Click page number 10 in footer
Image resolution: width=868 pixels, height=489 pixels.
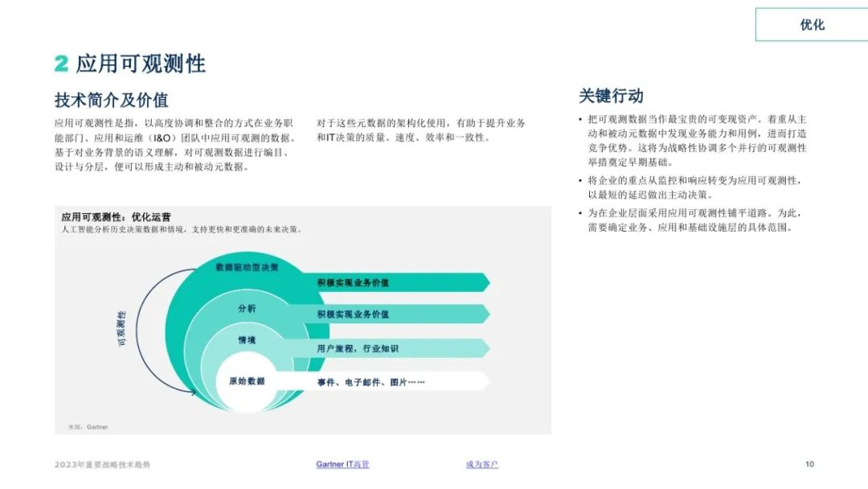tap(809, 465)
